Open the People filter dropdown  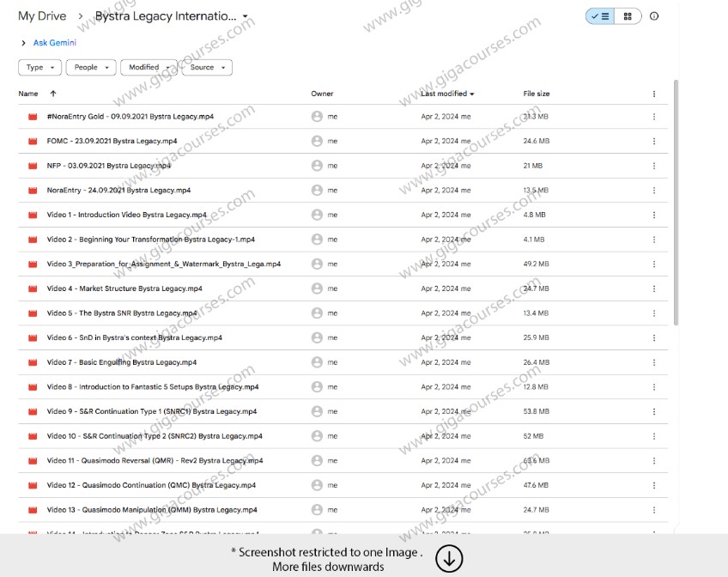pos(91,67)
